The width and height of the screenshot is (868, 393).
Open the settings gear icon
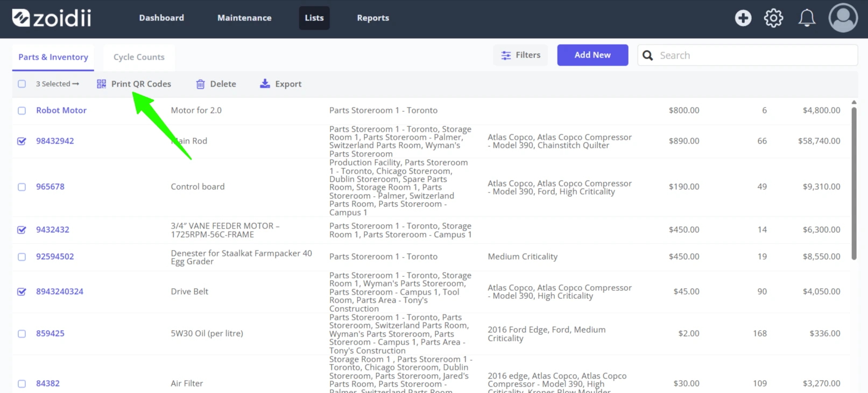pos(773,18)
